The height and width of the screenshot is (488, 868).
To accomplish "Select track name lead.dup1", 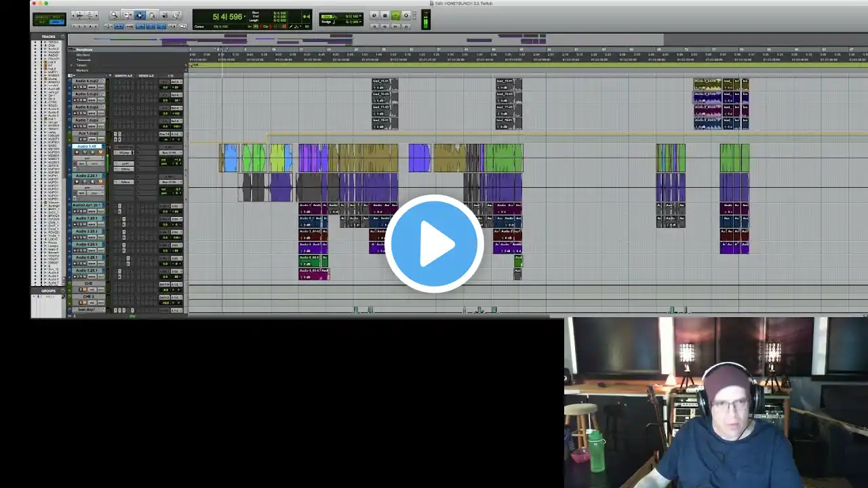I will click(x=86, y=310).
